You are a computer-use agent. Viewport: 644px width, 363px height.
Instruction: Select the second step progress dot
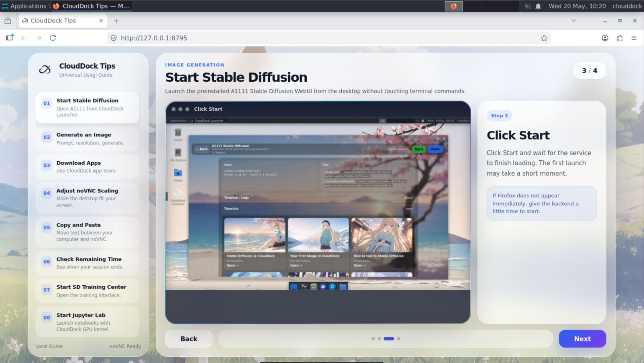coord(379,339)
